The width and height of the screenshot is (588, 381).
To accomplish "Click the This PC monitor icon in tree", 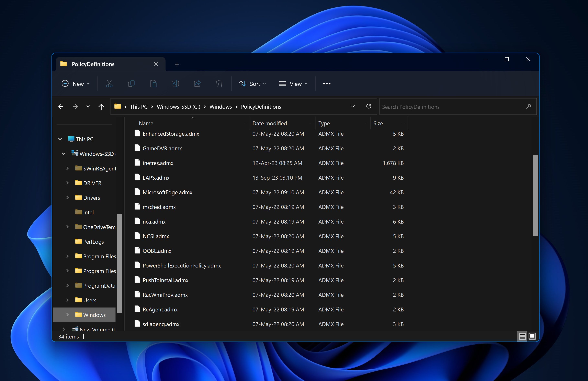I will [71, 139].
